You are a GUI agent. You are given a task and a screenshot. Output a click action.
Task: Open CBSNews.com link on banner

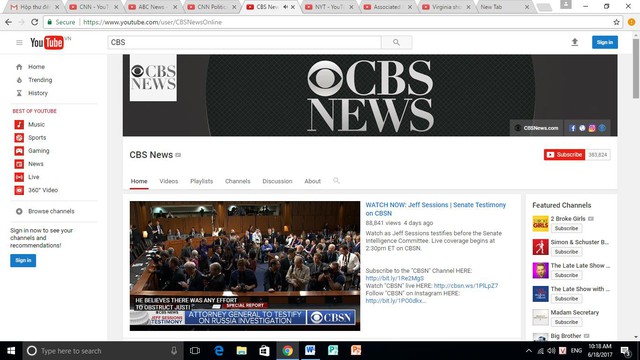536,128
